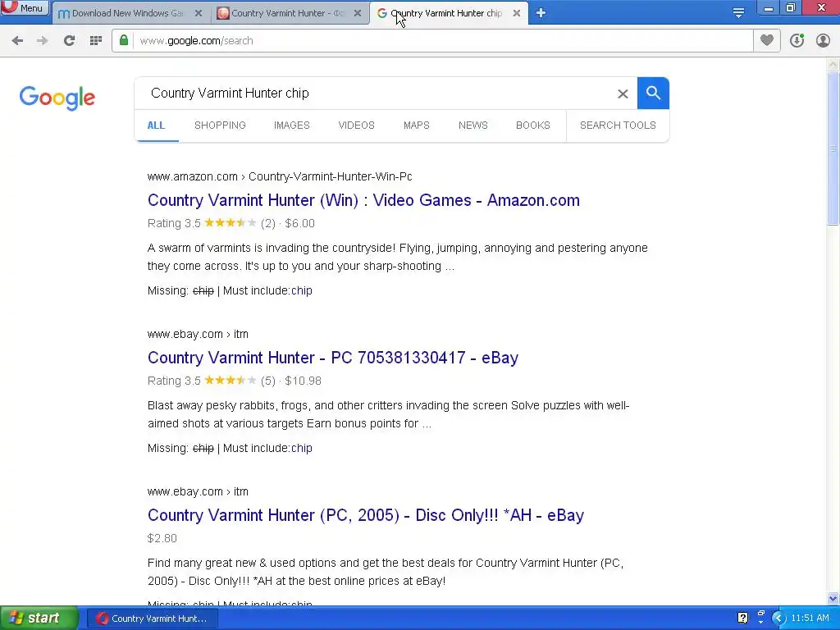
Task: Open the downloads icon in toolbar
Action: [797, 40]
